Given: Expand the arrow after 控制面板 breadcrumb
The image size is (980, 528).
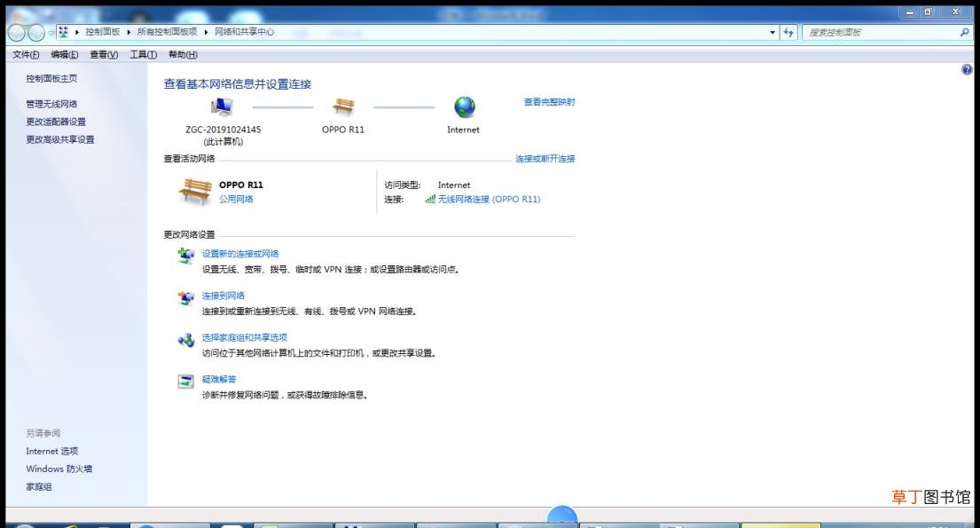Looking at the screenshot, I should click(129, 32).
